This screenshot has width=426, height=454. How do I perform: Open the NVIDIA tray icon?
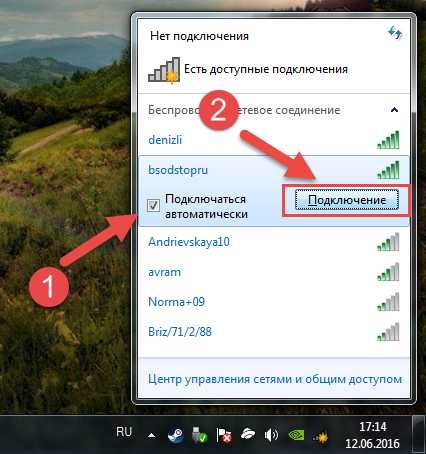(x=296, y=435)
